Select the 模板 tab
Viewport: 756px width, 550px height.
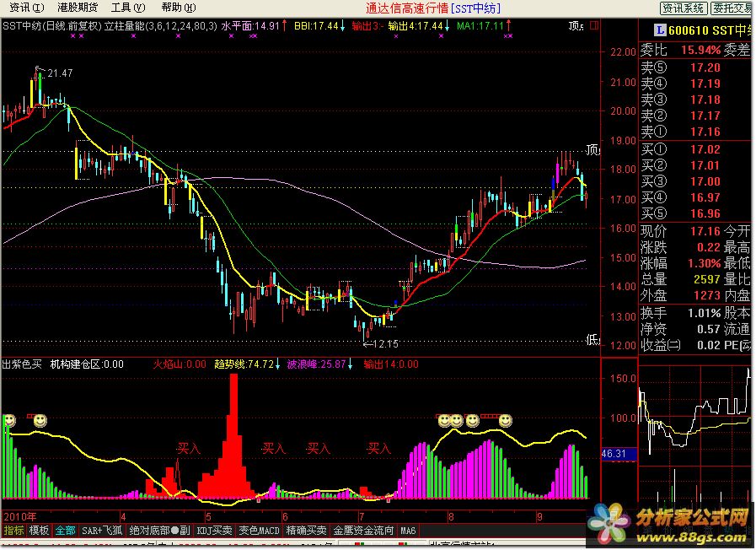point(39,531)
